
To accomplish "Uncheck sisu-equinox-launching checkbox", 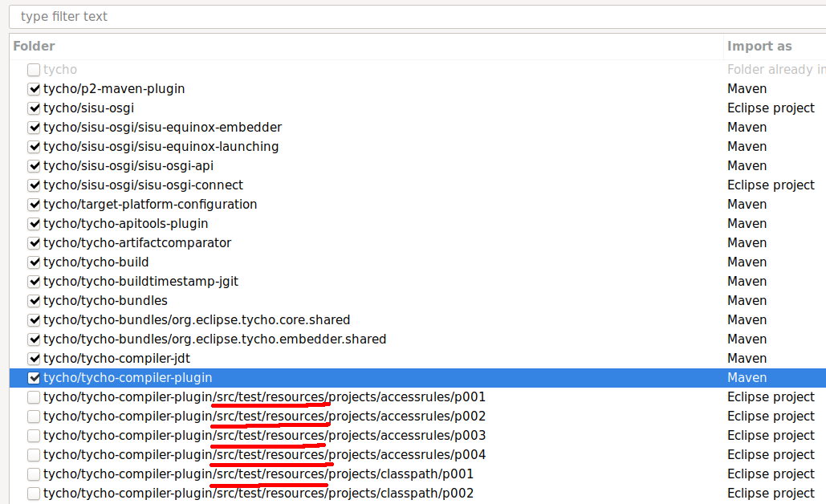I will (34, 146).
